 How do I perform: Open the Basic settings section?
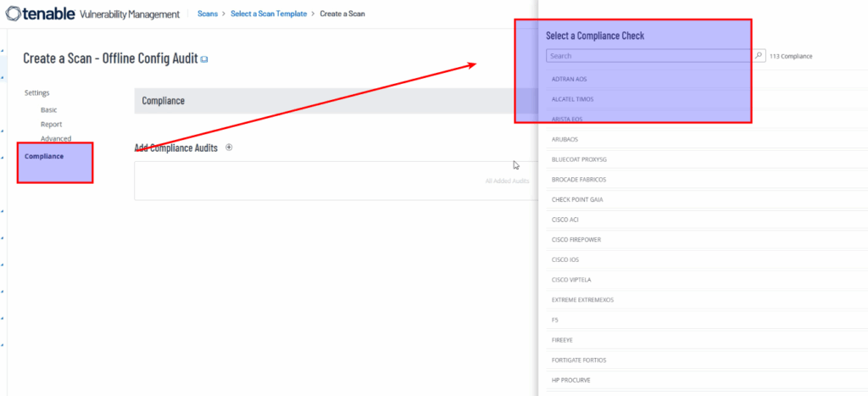pos(49,110)
